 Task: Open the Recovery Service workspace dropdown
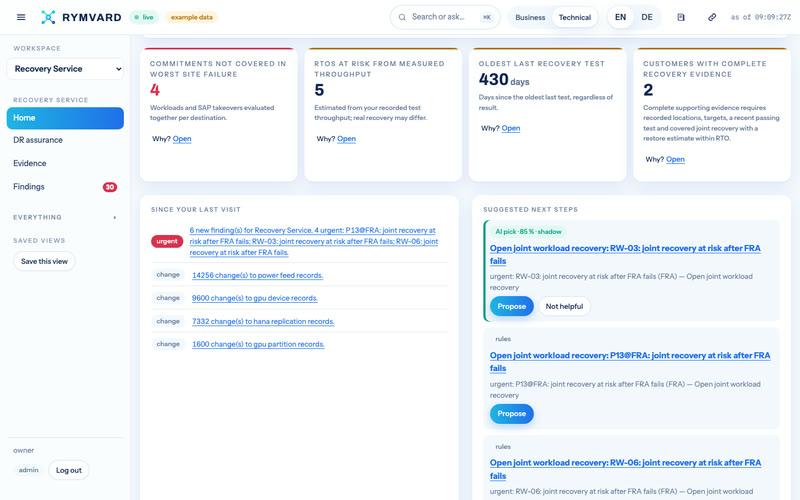click(x=65, y=69)
